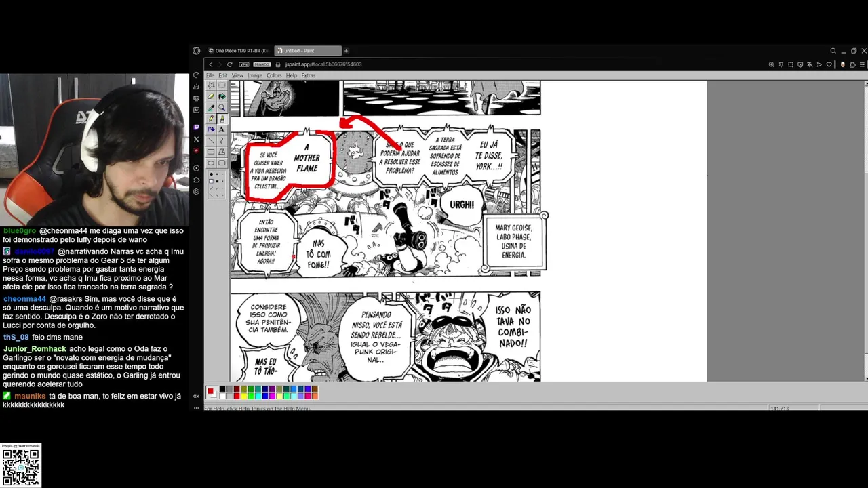Viewport: 868px width, 488px height.
Task: Click the browser reload button
Action: 230,64
